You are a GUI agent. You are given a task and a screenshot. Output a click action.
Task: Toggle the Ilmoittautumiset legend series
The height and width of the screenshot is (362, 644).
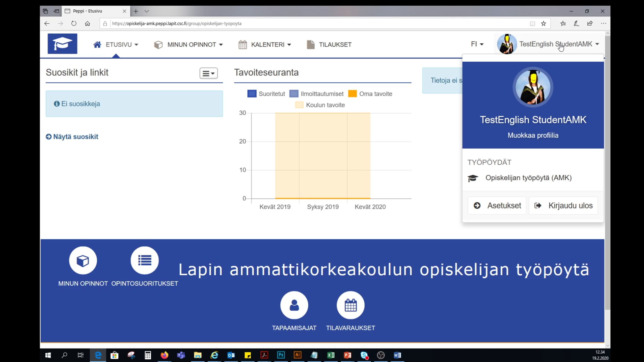(x=316, y=94)
